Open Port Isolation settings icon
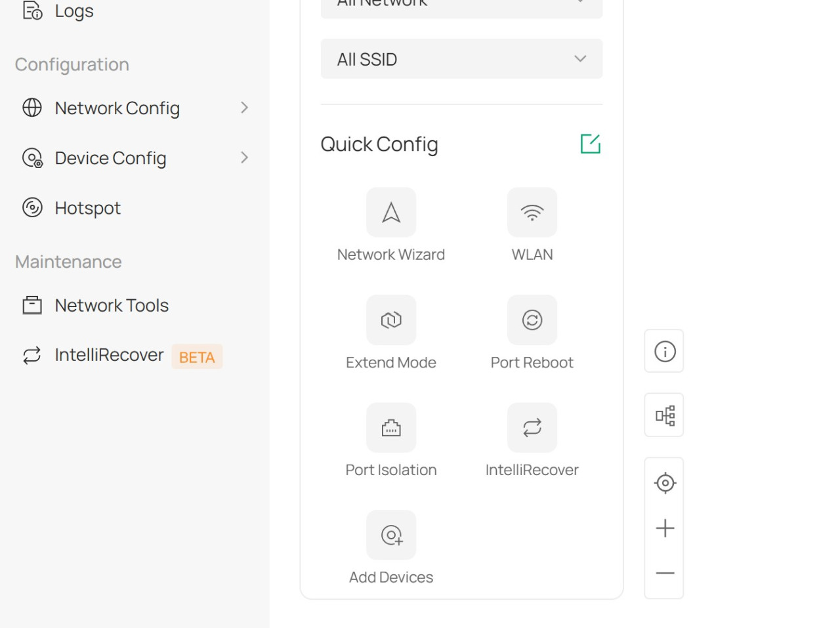This screenshot has height=628, width=840. click(391, 428)
